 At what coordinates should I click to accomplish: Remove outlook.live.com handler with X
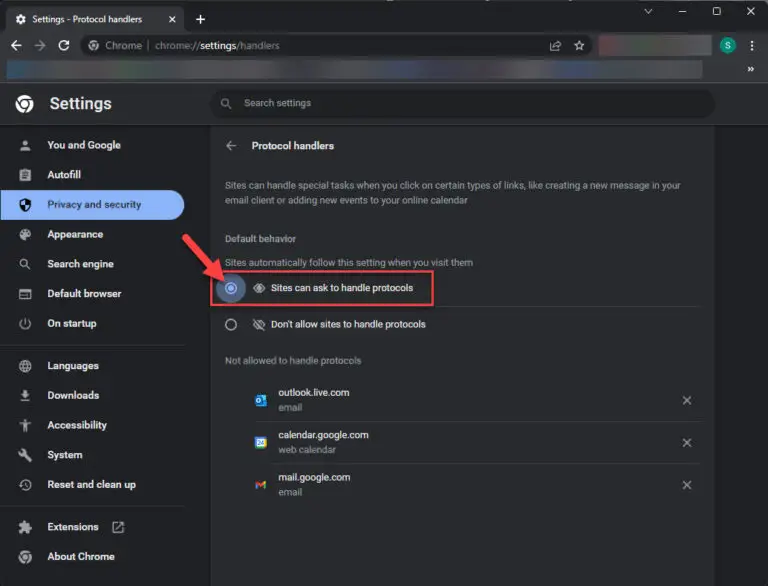[687, 400]
